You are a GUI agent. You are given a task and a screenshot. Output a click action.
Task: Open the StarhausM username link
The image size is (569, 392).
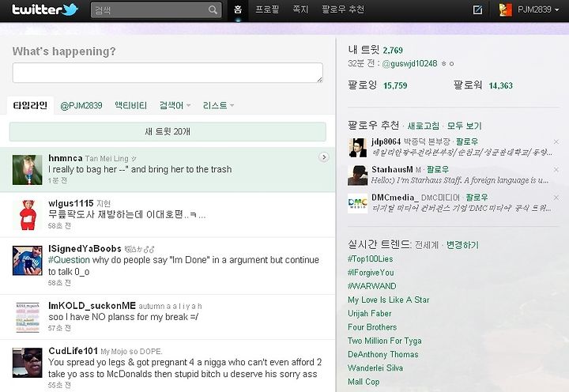tap(392, 169)
